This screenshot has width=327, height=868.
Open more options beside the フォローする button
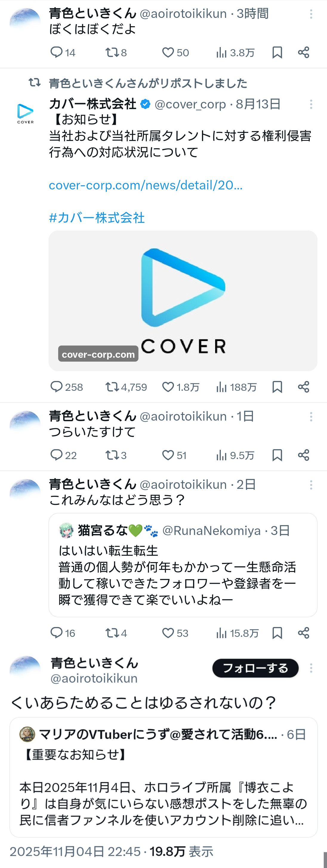(x=311, y=668)
